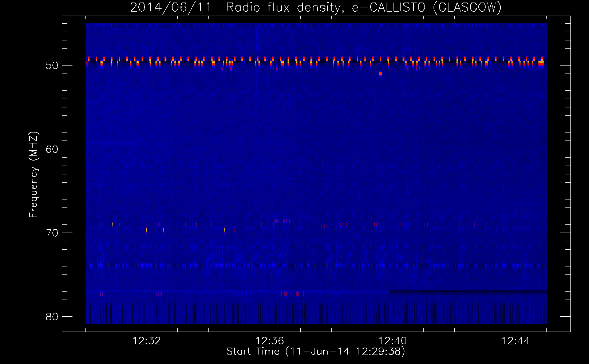Viewport: 589px width, 364px height.
Task: Click the 12:40 time tick label
Action: 393,341
